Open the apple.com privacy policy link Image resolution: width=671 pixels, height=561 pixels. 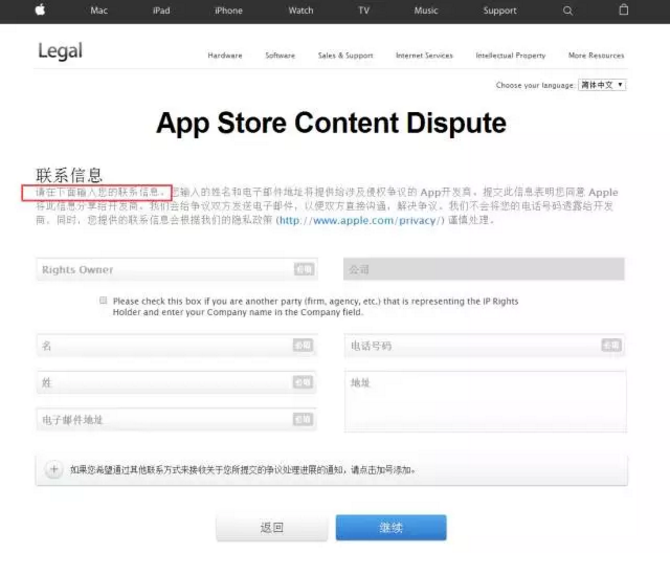click(362, 220)
